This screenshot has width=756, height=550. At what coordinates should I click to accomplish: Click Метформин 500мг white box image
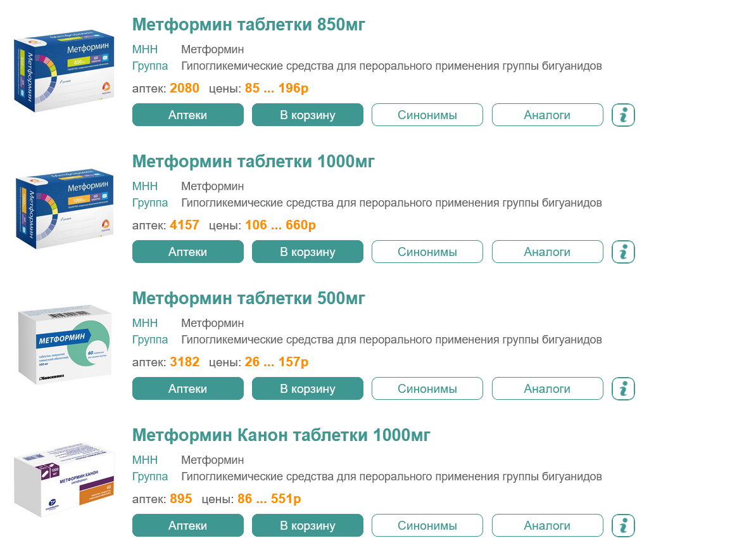tap(64, 345)
